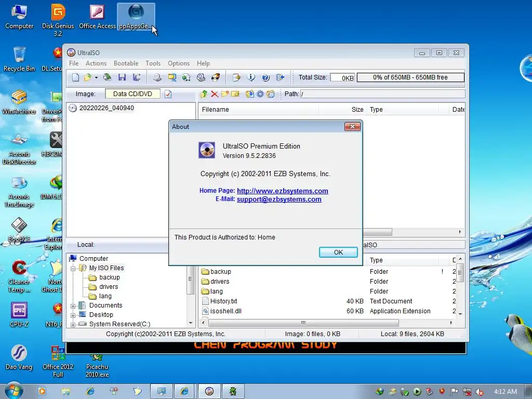
Task: Open the File menu
Action: point(74,63)
